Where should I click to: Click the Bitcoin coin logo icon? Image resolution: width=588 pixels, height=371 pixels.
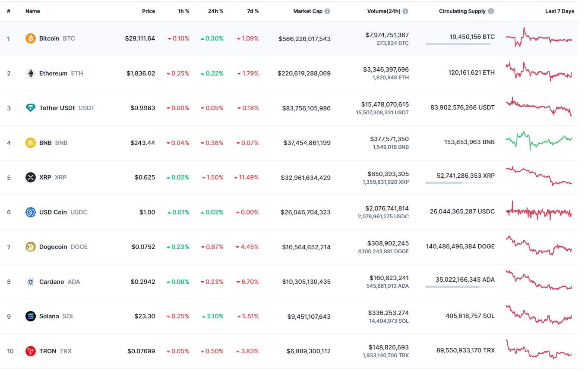point(30,38)
